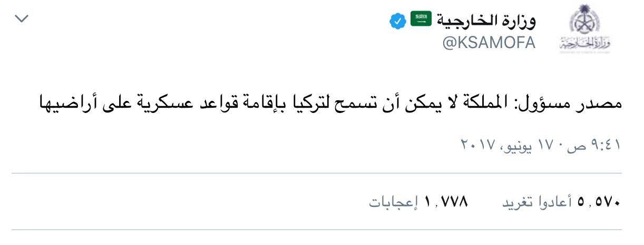The image size is (644, 245).
Task: Open the @KSAMOFA handle
Action: 489,43
